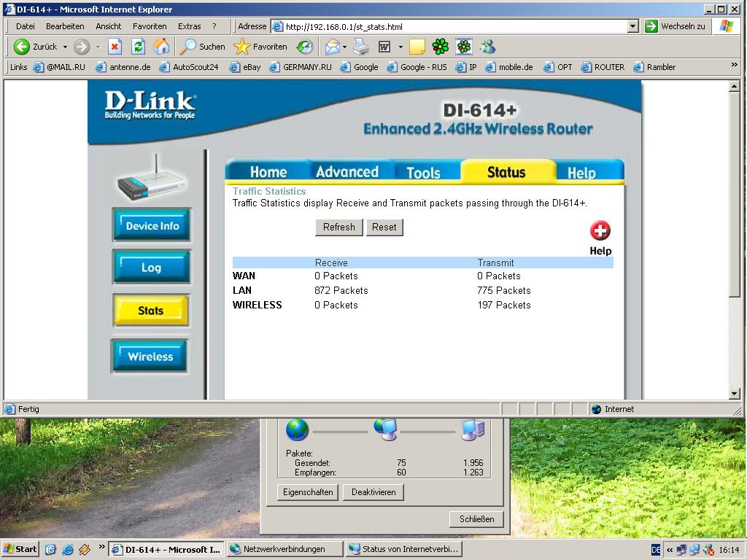The image size is (747, 560).
Task: Open the Bearbeiten menu
Action: (x=65, y=26)
